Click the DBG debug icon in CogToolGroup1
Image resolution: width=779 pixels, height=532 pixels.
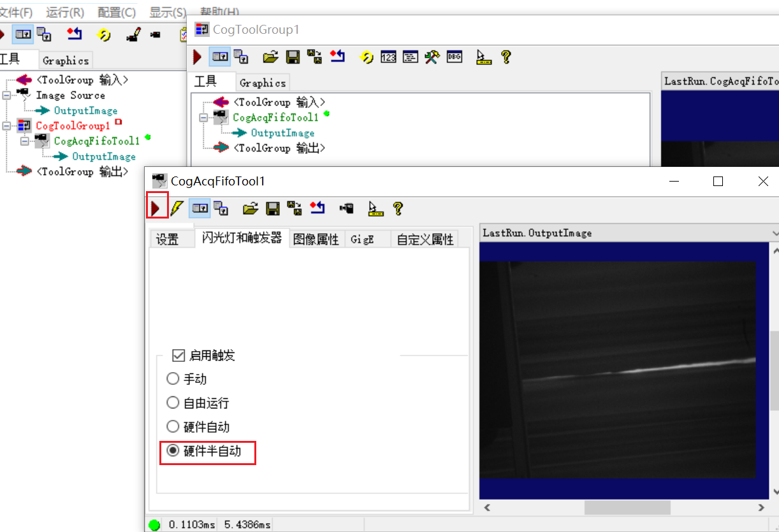click(x=454, y=57)
